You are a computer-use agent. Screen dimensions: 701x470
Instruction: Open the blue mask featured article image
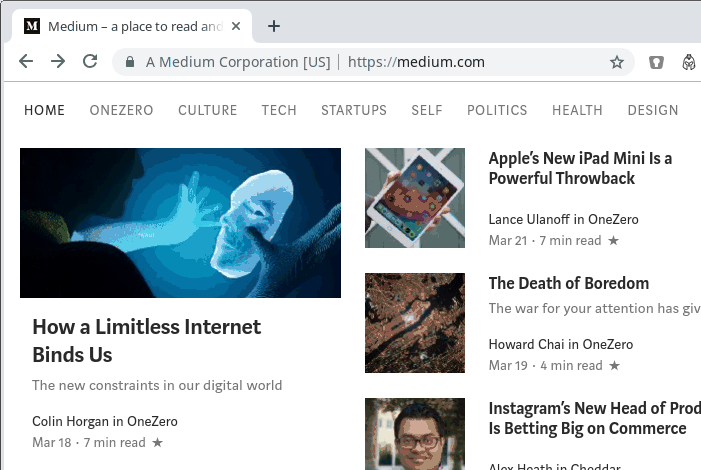180,223
